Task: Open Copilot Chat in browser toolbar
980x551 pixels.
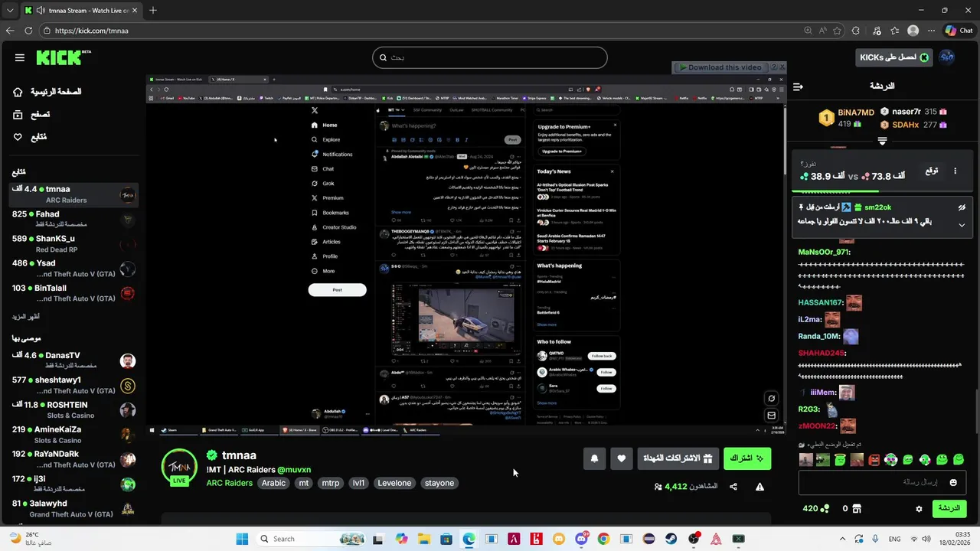Action: [x=959, y=31]
